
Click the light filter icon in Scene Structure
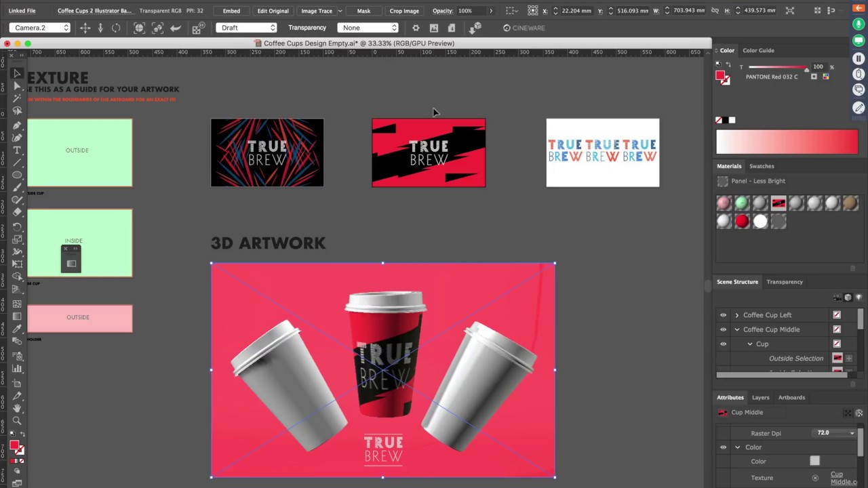pyautogui.click(x=859, y=298)
